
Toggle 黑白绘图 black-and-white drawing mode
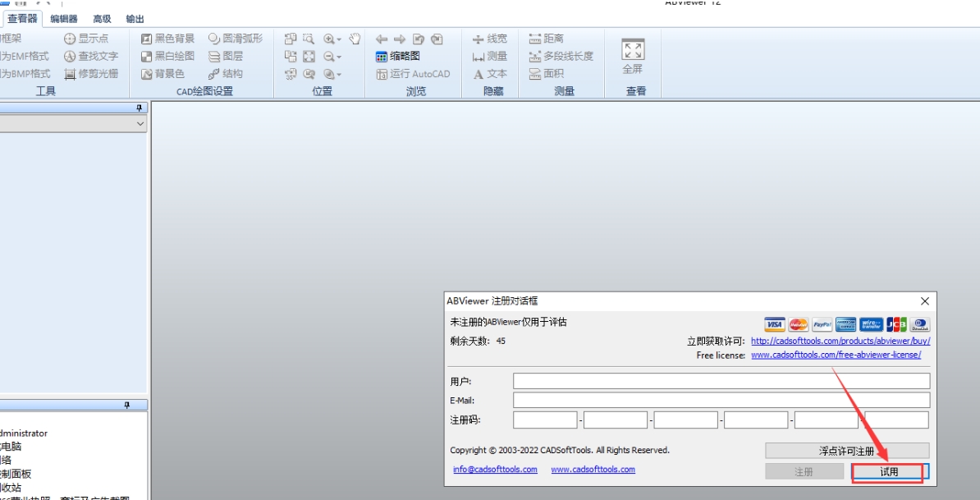(x=167, y=57)
